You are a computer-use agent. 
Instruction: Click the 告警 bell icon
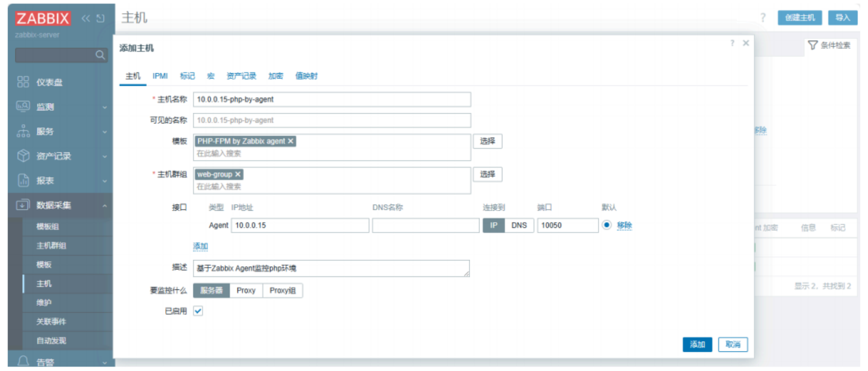[x=23, y=362]
